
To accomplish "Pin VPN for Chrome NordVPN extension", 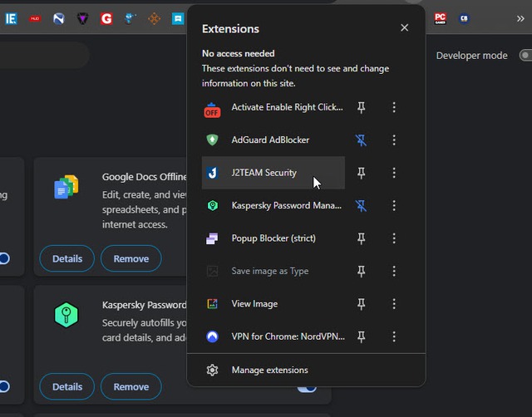I will pyautogui.click(x=361, y=336).
